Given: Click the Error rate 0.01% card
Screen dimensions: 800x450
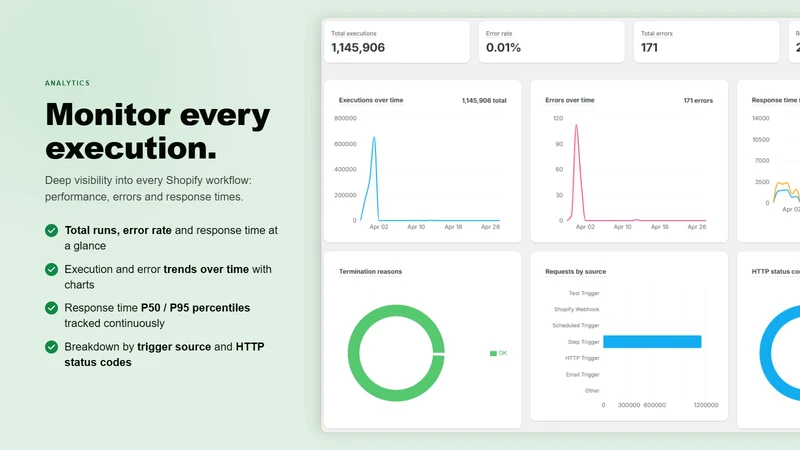Looking at the screenshot, I should 552,42.
